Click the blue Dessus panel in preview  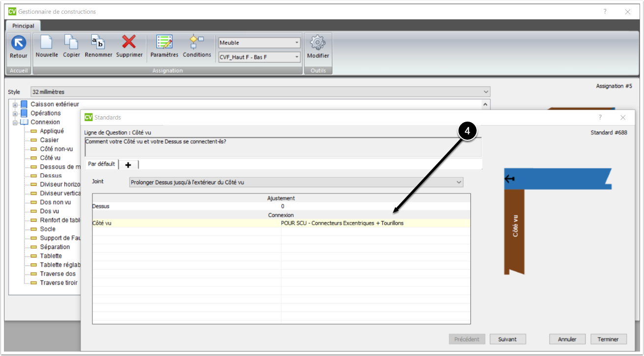pyautogui.click(x=558, y=179)
